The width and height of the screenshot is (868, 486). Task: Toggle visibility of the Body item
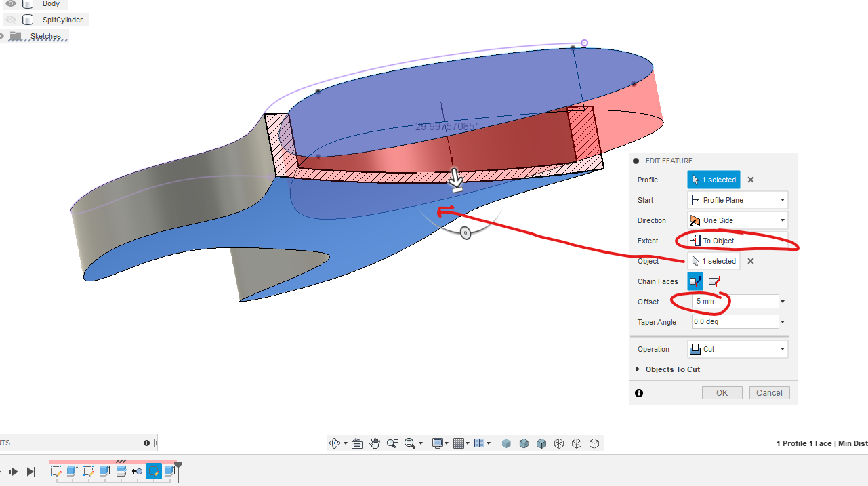click(10, 4)
